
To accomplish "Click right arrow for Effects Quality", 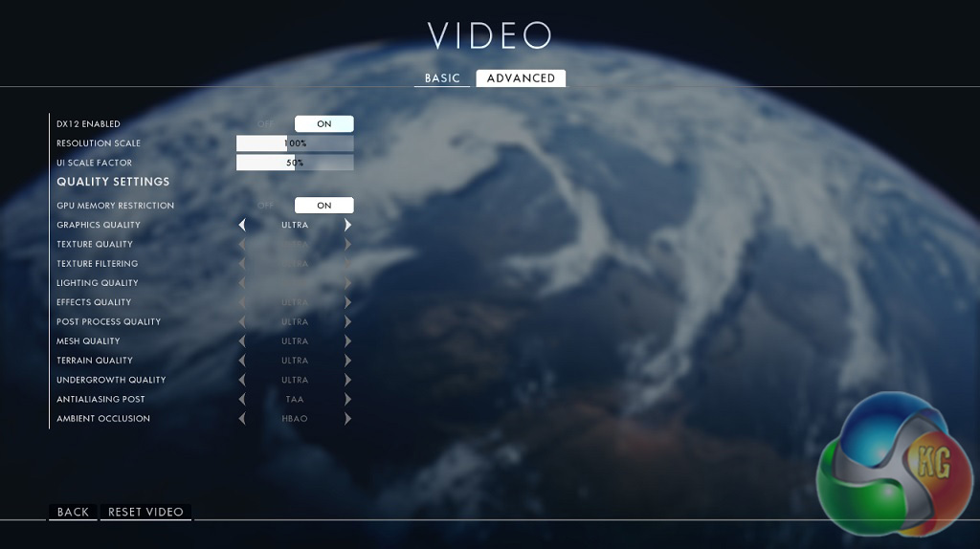I will pyautogui.click(x=348, y=302).
